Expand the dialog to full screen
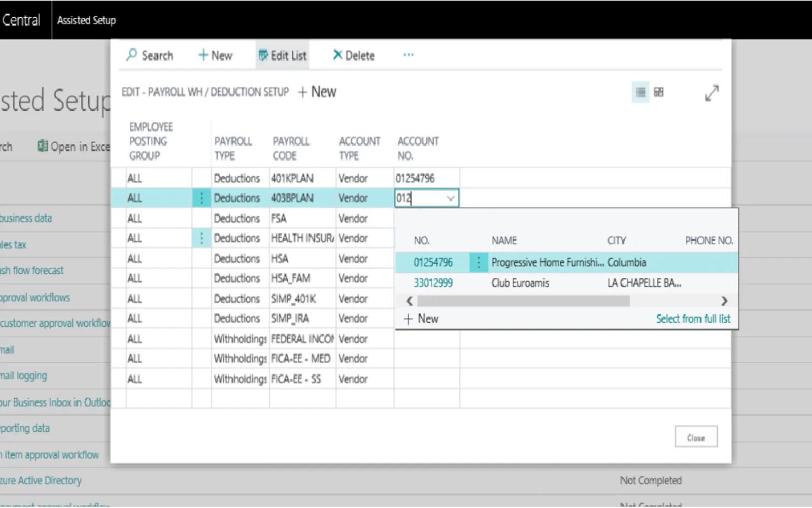 [x=712, y=92]
